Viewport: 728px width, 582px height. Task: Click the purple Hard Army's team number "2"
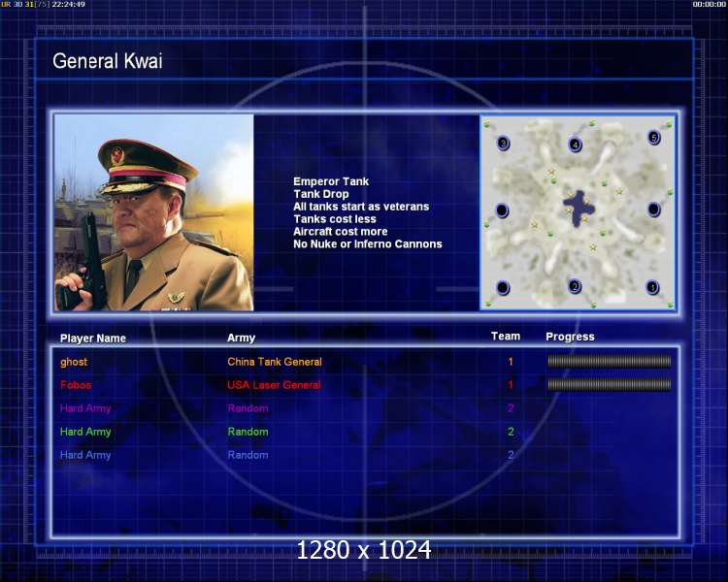[511, 408]
